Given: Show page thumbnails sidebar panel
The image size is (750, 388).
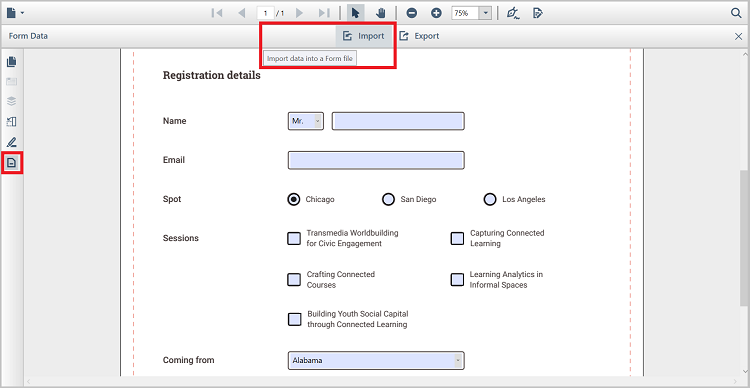Looking at the screenshot, I should [x=12, y=61].
